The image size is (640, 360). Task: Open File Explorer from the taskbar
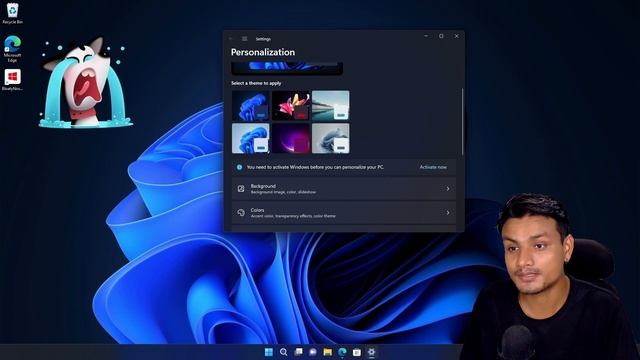click(x=328, y=352)
